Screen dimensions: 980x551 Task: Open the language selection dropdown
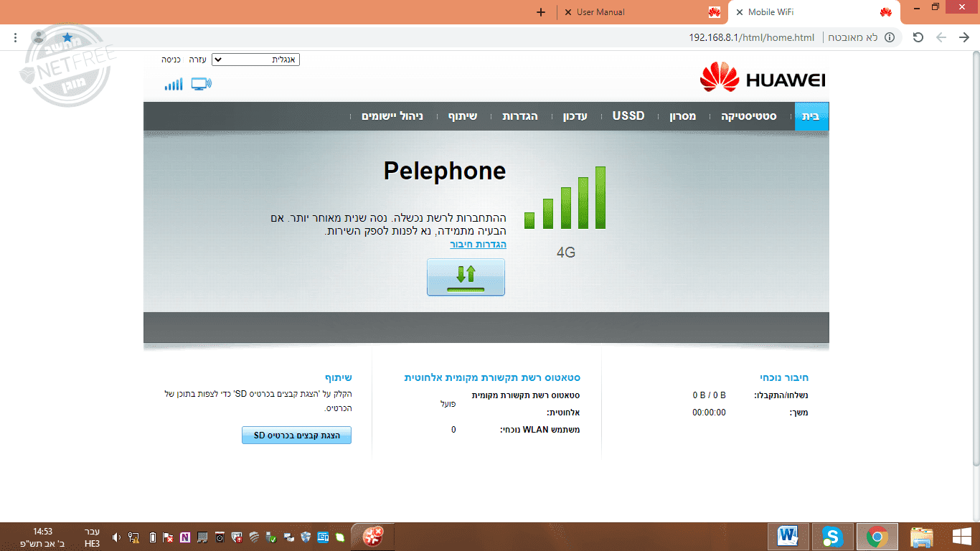point(256,60)
